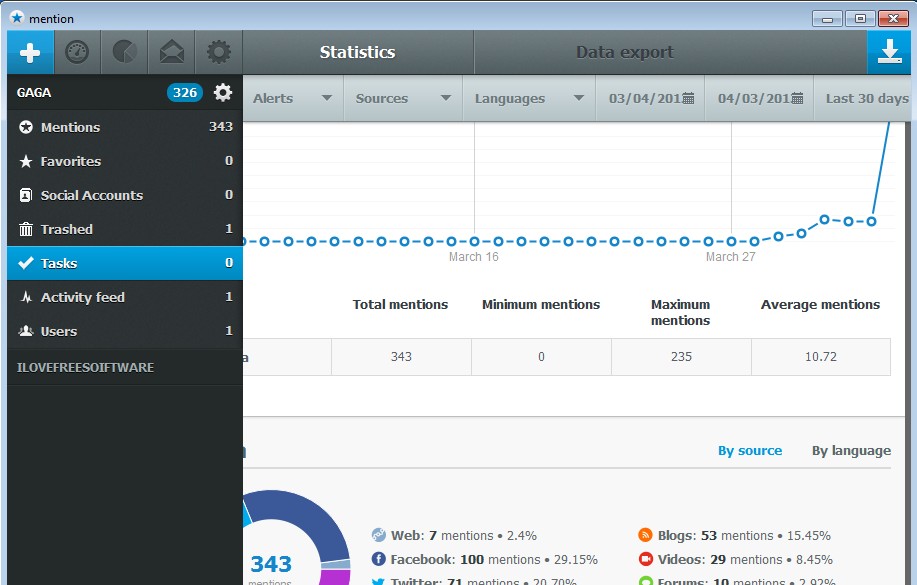This screenshot has width=917, height=585.
Task: Click the envelope mail icon in toolbar
Action: (171, 53)
